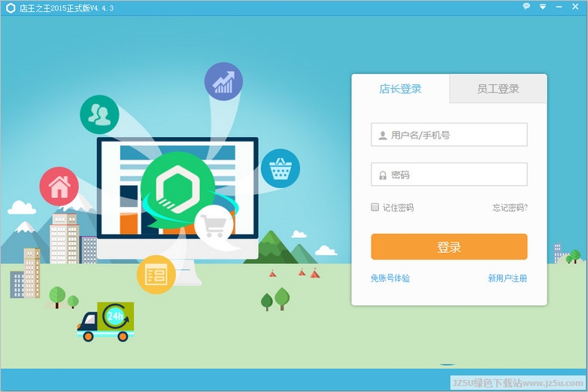Viewport: 588px width, 392px height.
Task: Click the yellow document list icon
Action: coord(156,275)
